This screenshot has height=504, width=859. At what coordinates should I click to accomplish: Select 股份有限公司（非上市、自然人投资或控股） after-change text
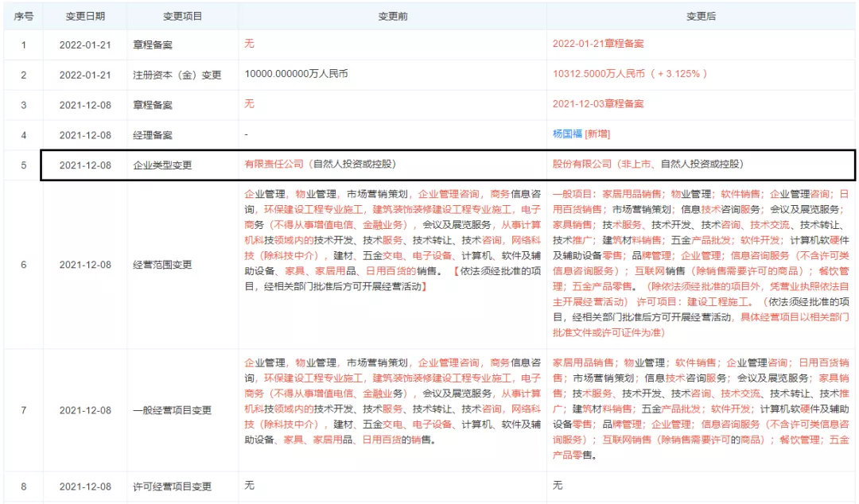(648, 165)
